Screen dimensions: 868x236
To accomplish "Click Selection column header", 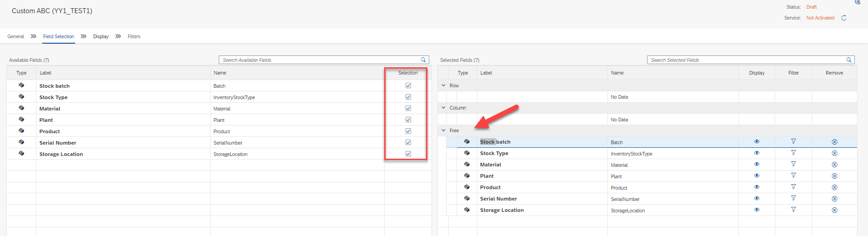I will coord(408,73).
